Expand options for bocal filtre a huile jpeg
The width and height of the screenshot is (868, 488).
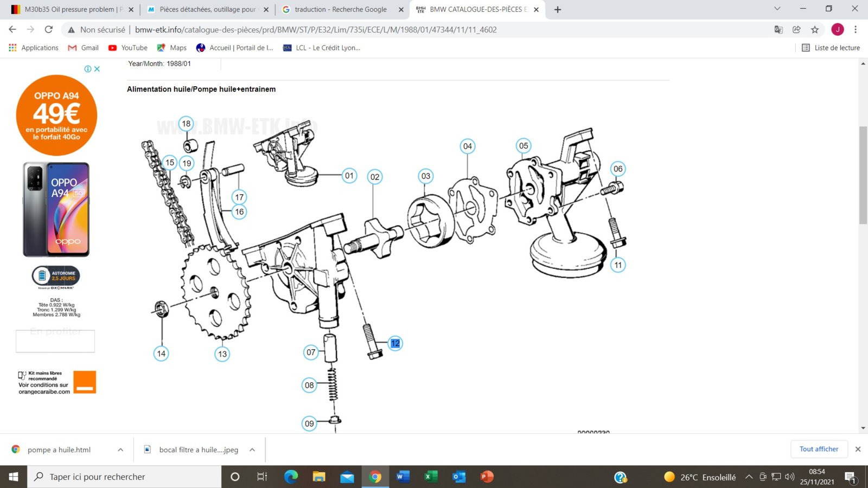[252, 450]
